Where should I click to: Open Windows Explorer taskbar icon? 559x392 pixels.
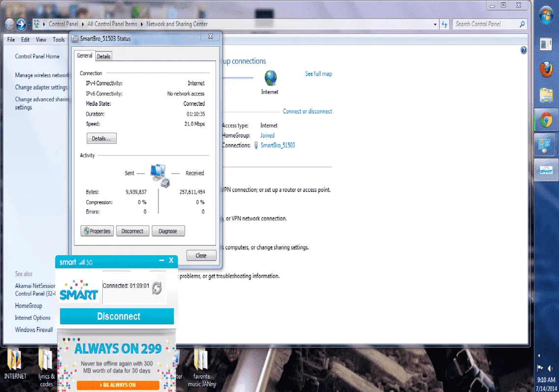[x=546, y=95]
